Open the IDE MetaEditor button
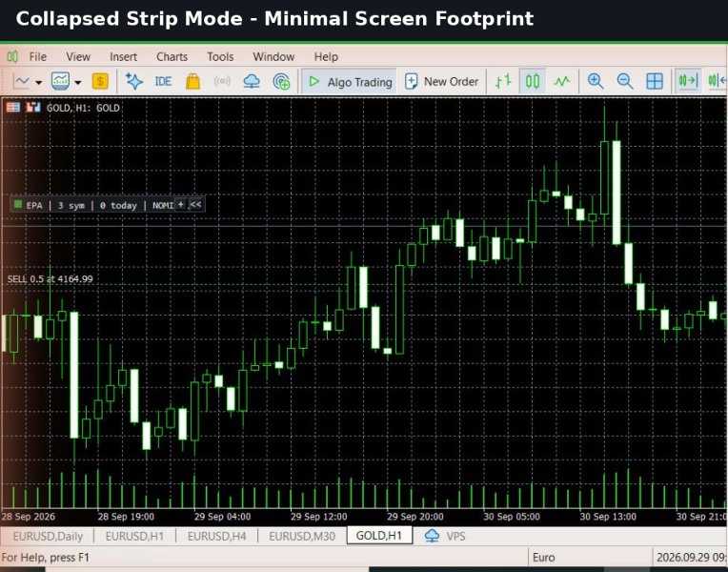 click(x=163, y=81)
